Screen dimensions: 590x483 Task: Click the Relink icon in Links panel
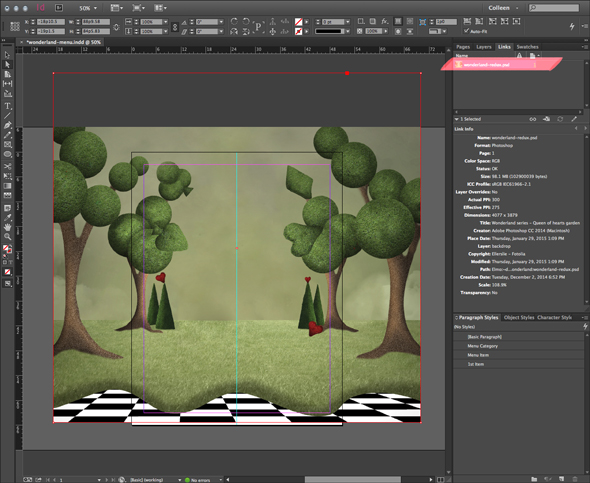[x=533, y=119]
